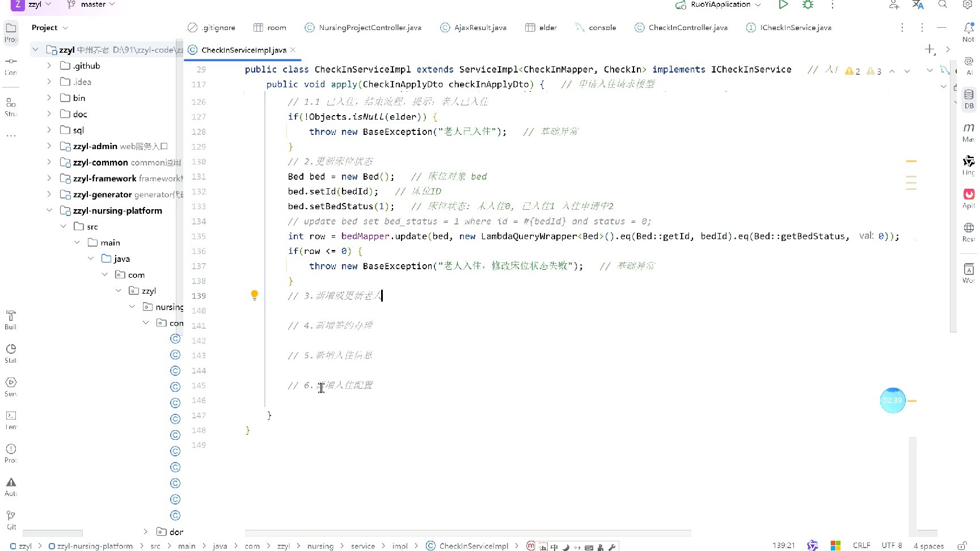Click the 139:21 cursor position indicator
Screen dimensions: 980x551
tap(783, 545)
